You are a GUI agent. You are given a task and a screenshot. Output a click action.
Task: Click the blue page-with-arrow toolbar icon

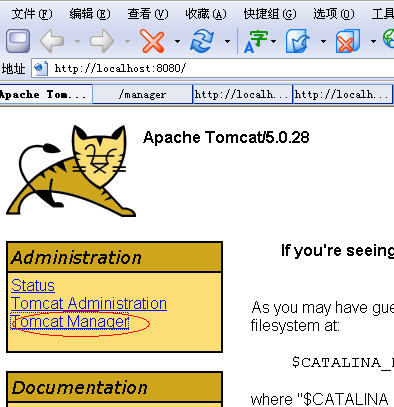point(298,41)
